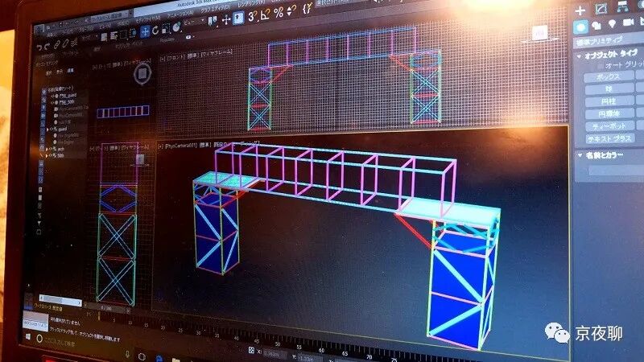
Task: Select the Shapes category icon
Action: pyautogui.click(x=597, y=26)
